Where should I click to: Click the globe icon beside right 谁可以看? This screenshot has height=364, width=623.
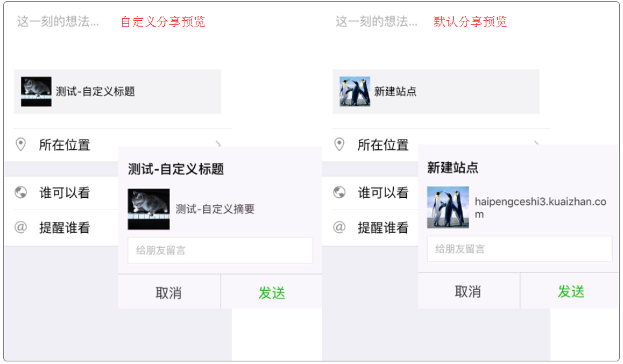coord(339,192)
